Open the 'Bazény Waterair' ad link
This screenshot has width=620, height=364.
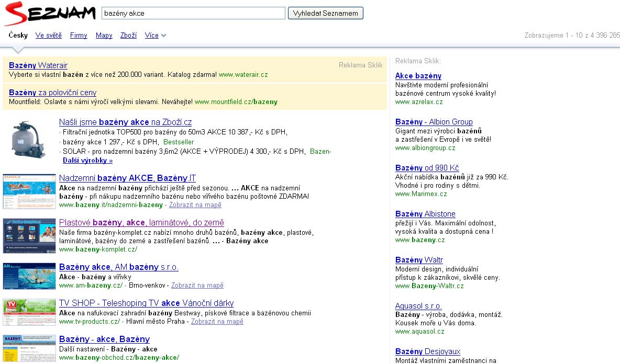pos(38,65)
